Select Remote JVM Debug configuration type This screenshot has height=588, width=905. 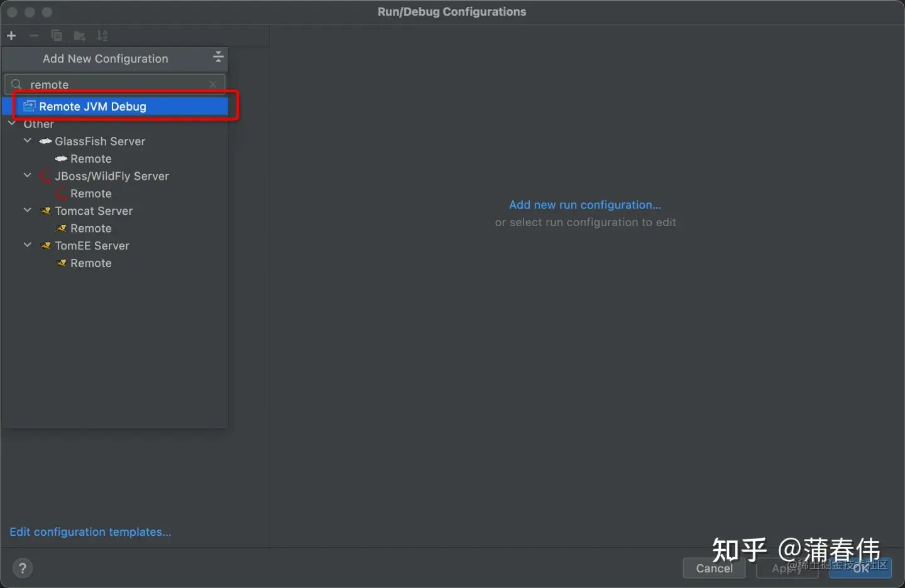115,106
